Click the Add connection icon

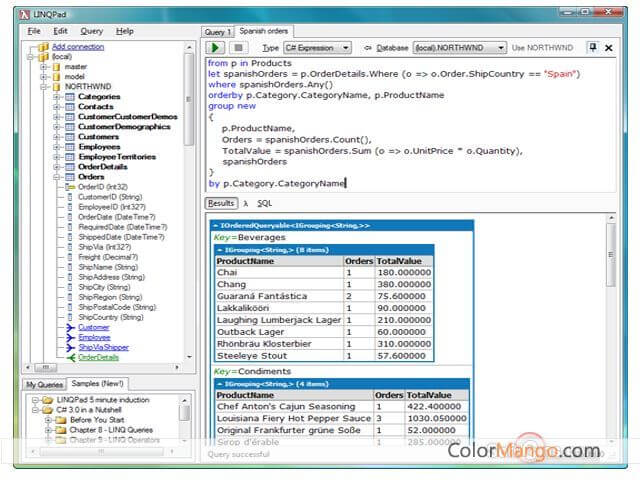tap(43, 47)
